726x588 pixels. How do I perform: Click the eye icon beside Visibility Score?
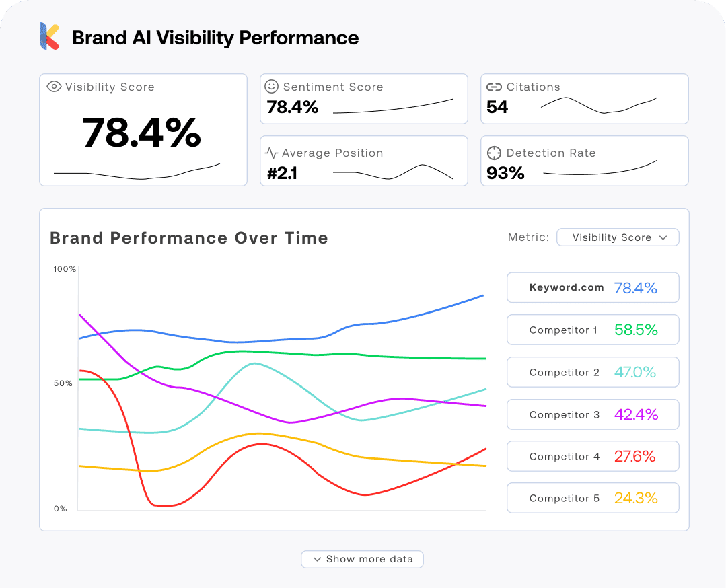click(x=55, y=87)
